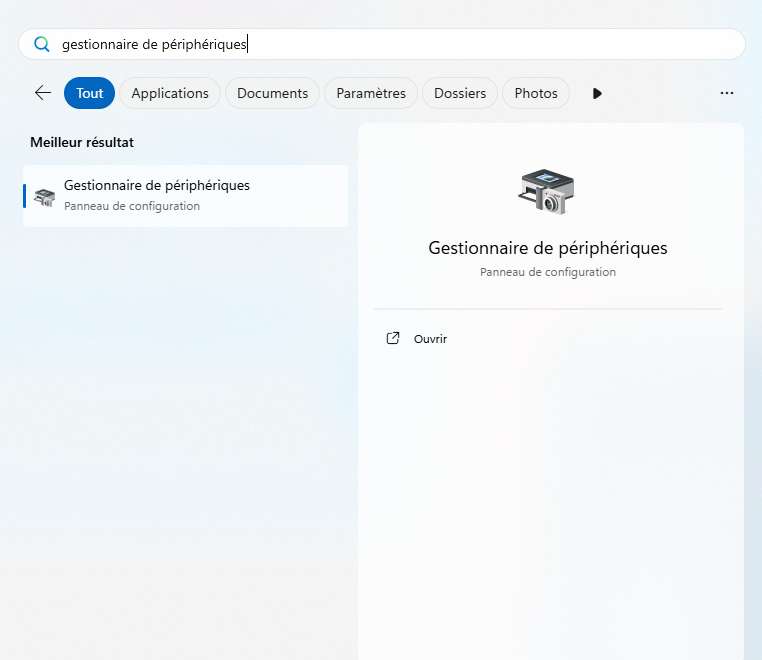Image resolution: width=762 pixels, height=660 pixels.
Task: Switch to the Paramètres filter
Action: pyautogui.click(x=371, y=93)
